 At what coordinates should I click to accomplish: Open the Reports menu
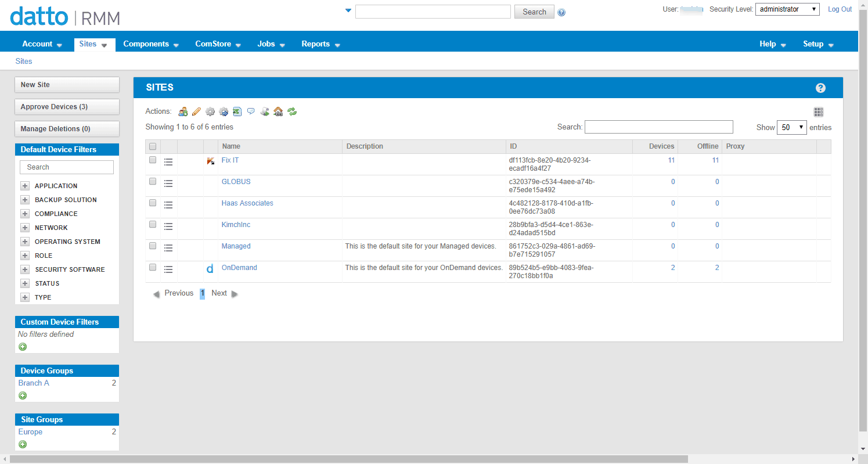[320, 44]
